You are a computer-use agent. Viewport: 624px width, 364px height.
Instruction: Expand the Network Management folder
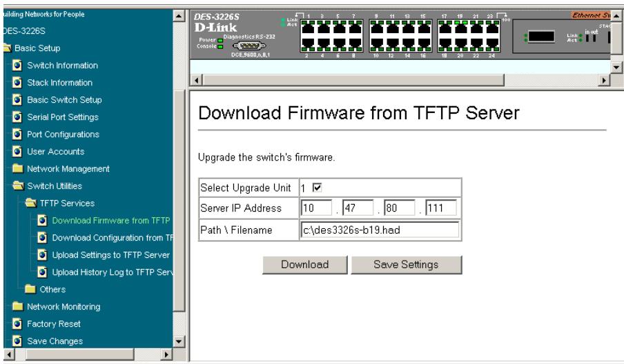coord(17,168)
